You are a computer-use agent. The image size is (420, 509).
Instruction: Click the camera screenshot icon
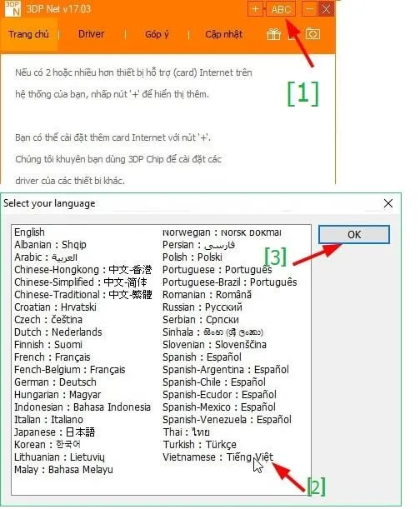click(x=312, y=34)
